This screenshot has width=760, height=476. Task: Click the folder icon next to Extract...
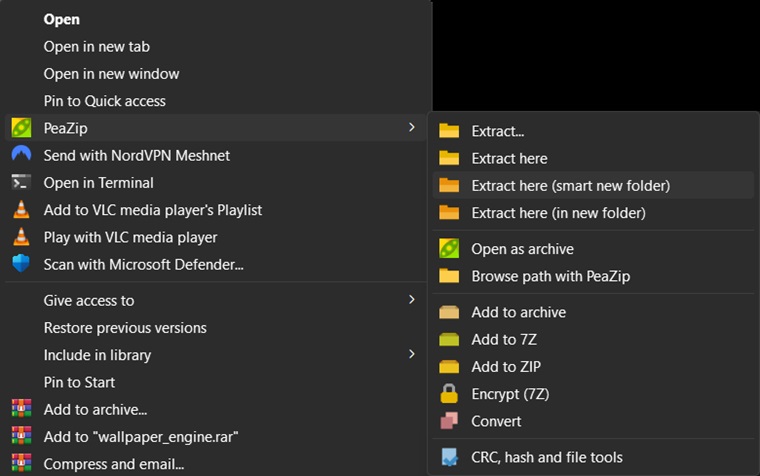tap(449, 131)
